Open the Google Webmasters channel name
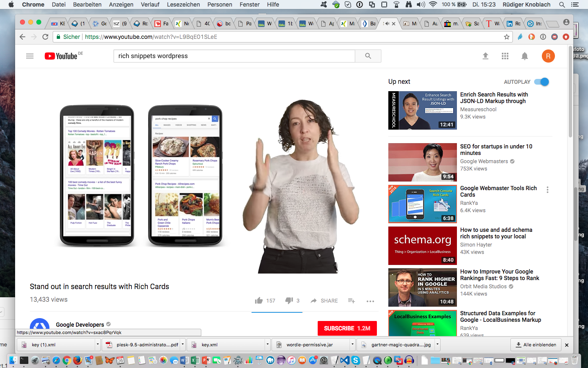This screenshot has height=368, width=588. pos(484,161)
